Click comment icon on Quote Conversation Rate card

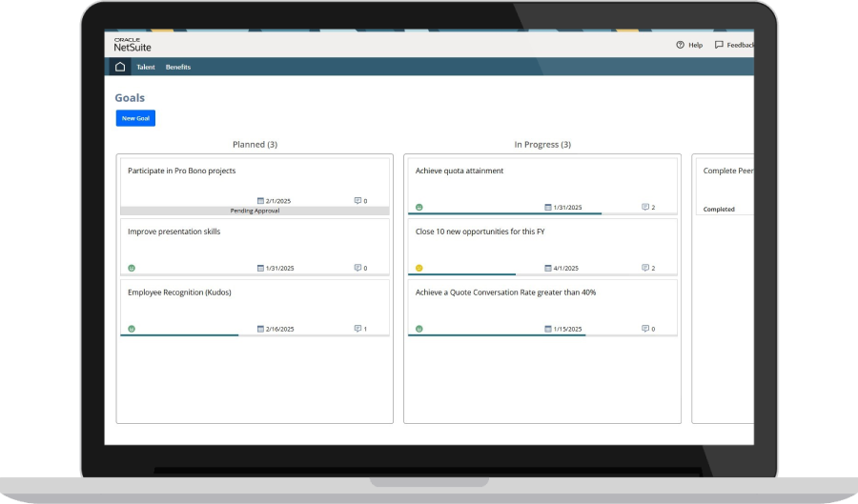(645, 329)
